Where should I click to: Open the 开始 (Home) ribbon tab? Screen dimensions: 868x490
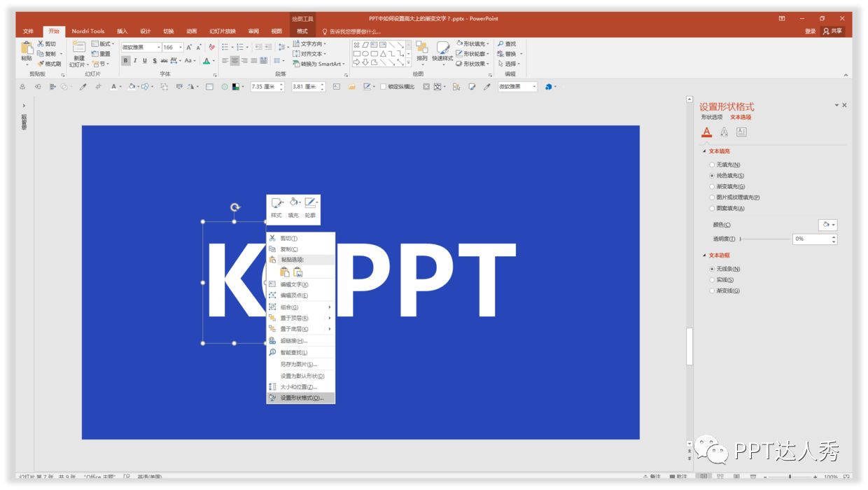[54, 31]
